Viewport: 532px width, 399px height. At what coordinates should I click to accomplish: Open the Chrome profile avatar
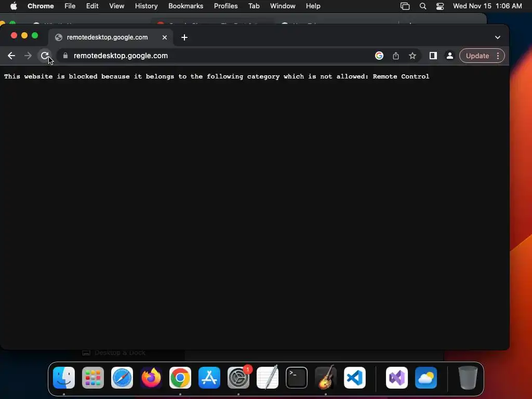pos(449,56)
